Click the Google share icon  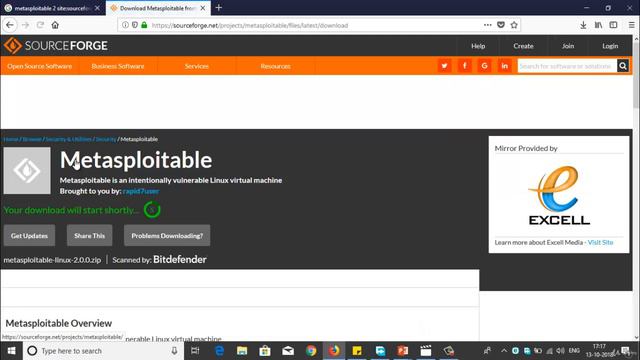pos(484,66)
